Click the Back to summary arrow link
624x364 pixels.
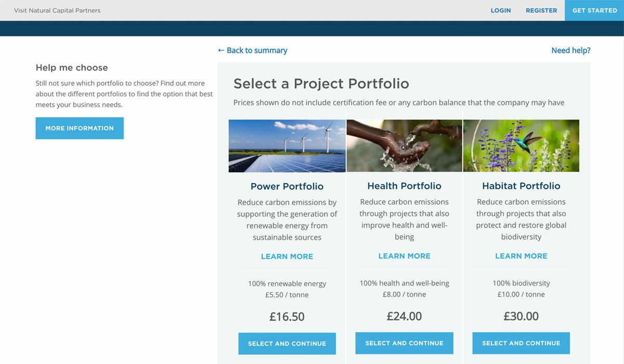point(252,50)
